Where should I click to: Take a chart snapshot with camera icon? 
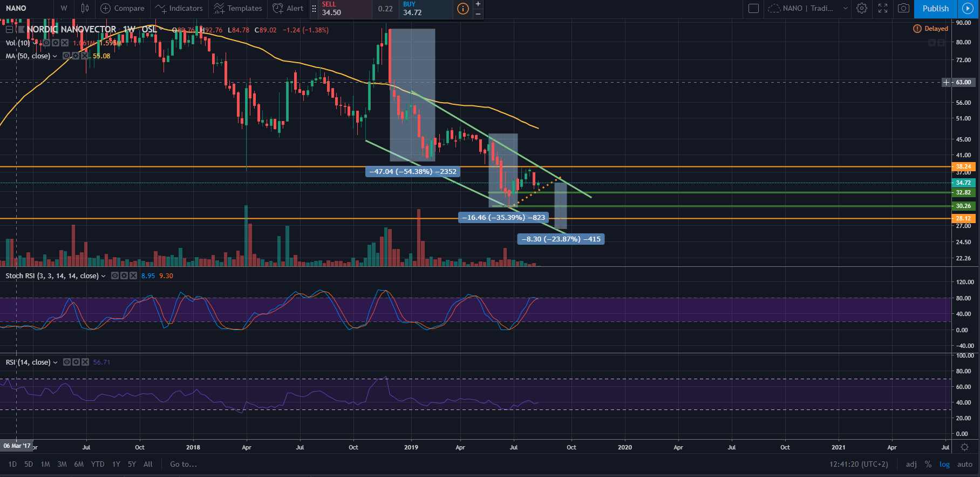tap(903, 8)
